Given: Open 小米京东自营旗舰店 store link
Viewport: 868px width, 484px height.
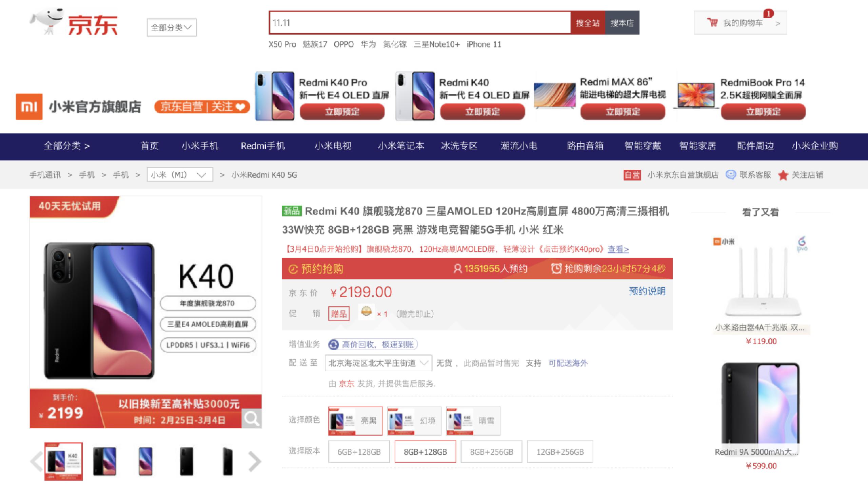Looking at the screenshot, I should (x=683, y=175).
